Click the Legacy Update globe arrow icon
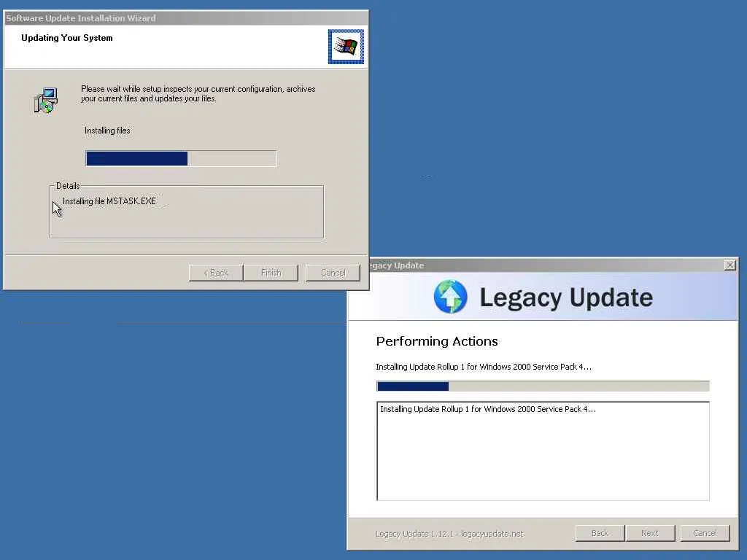This screenshot has height=560, width=747. [x=450, y=297]
